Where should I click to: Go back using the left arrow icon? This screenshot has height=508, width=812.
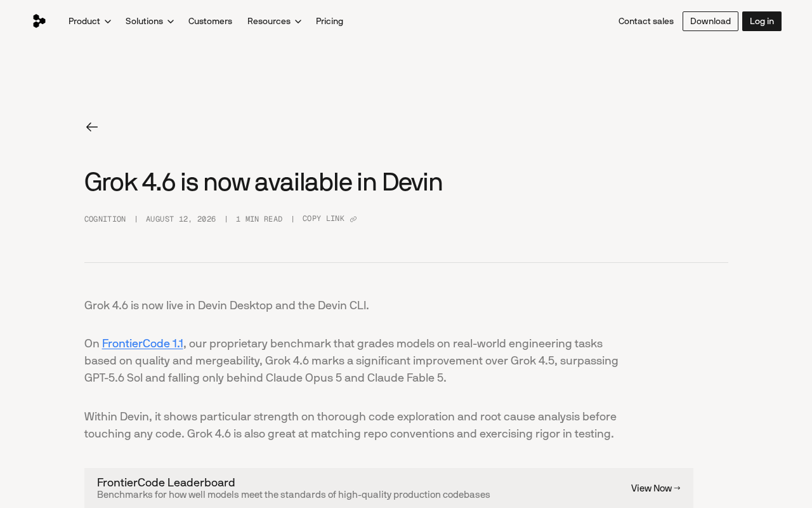[92, 127]
